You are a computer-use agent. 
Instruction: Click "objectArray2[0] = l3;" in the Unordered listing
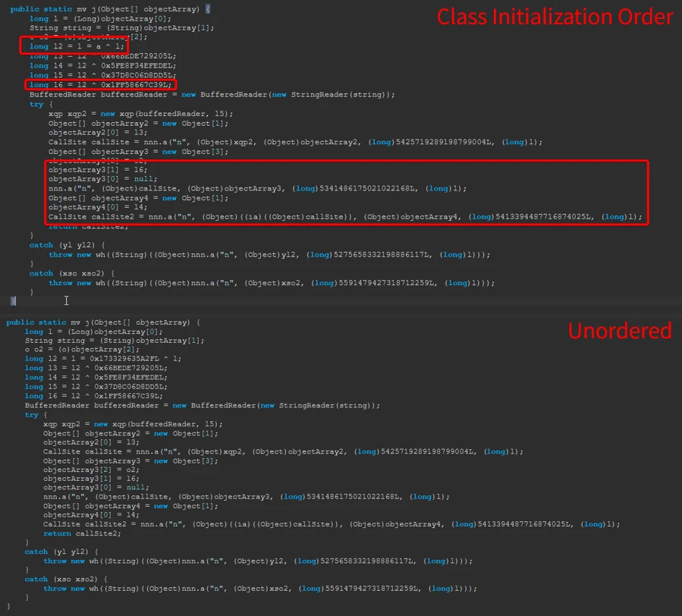[x=91, y=442]
